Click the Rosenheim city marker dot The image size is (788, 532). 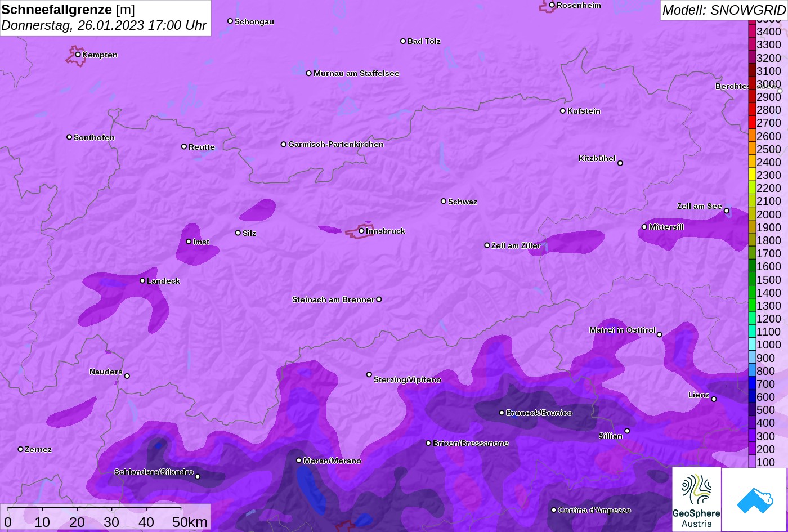[x=552, y=5]
